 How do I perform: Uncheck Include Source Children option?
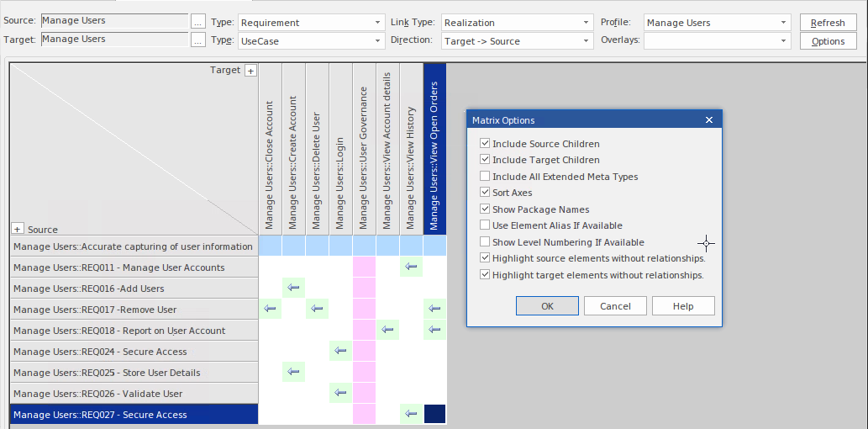coord(485,144)
